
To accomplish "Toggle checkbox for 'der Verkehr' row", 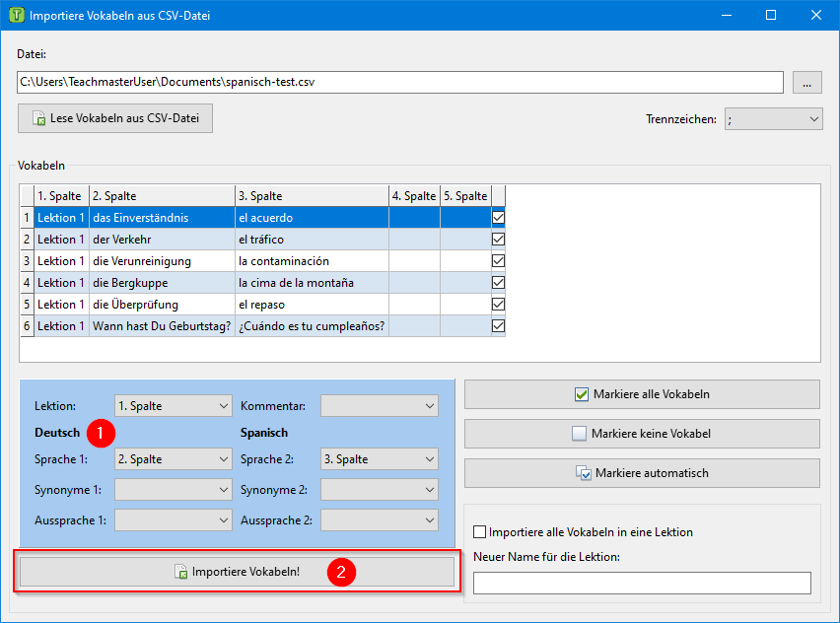I will (x=498, y=239).
